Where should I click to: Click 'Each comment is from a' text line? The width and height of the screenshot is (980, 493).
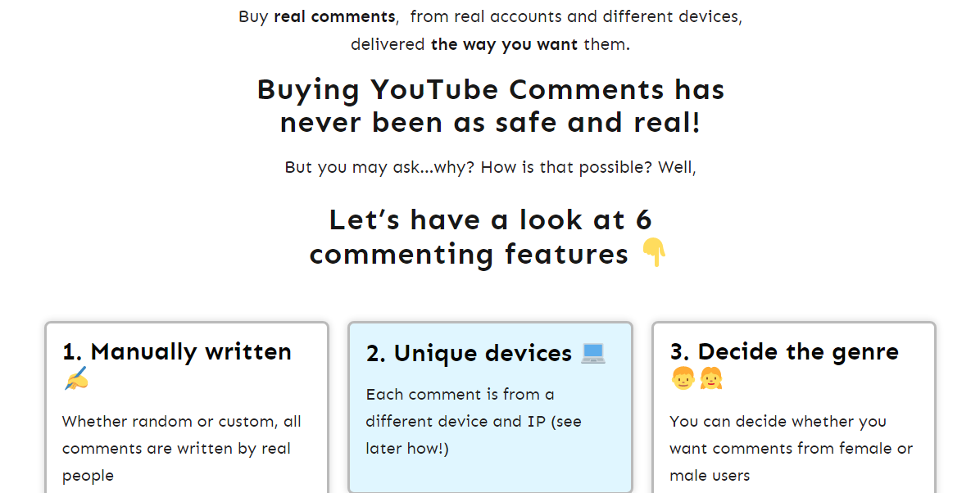[x=460, y=395]
